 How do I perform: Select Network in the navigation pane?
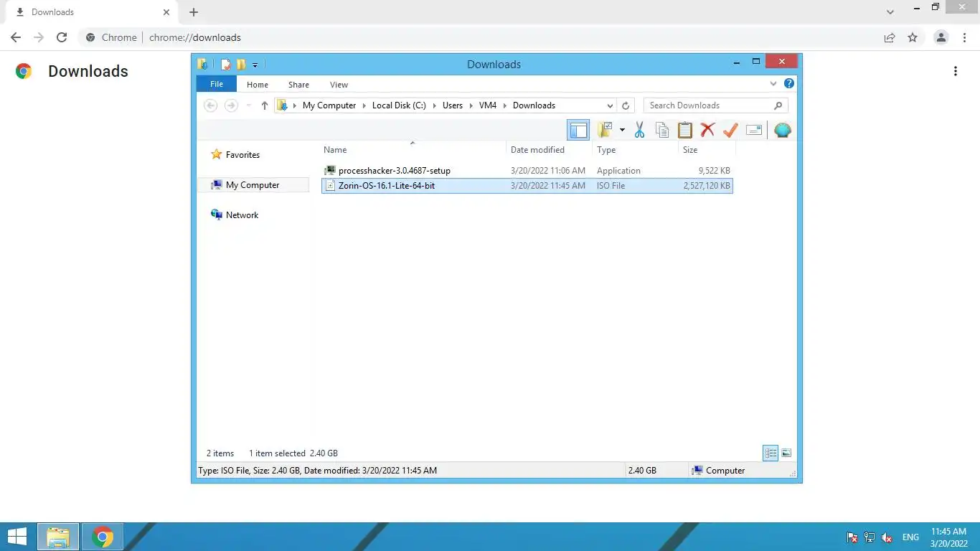[x=242, y=215]
